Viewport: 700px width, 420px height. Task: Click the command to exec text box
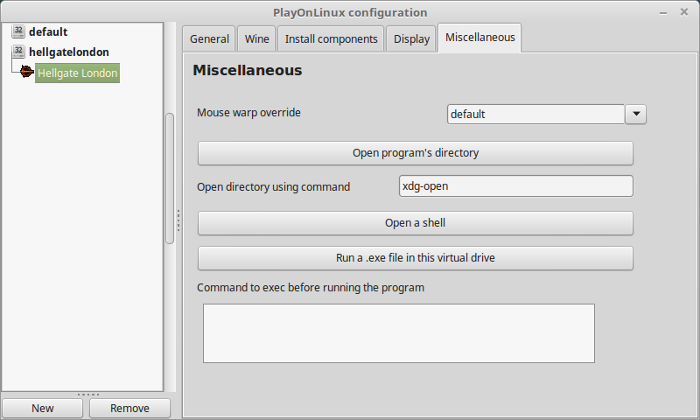(x=399, y=333)
